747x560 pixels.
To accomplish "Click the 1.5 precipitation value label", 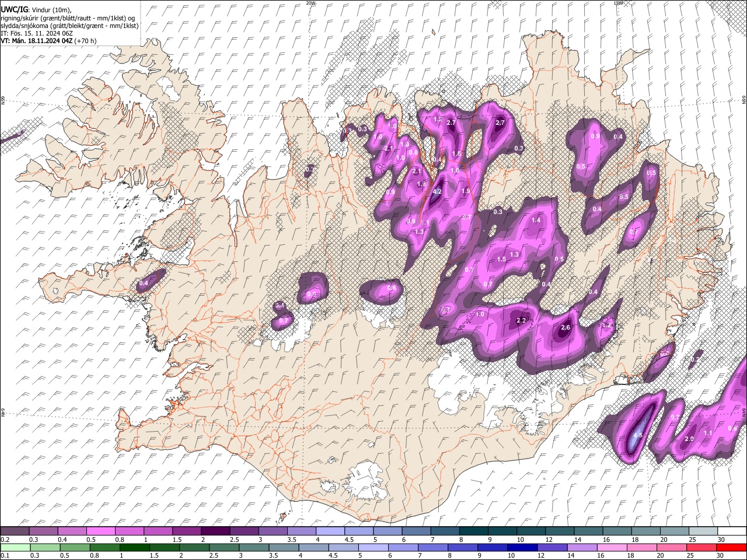I will click(x=501, y=260).
